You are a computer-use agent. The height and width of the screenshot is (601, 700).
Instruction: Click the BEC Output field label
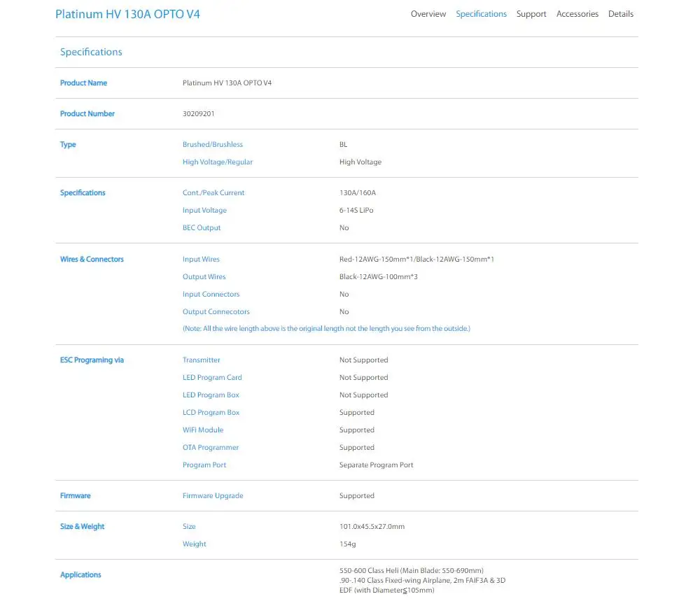[x=202, y=227]
